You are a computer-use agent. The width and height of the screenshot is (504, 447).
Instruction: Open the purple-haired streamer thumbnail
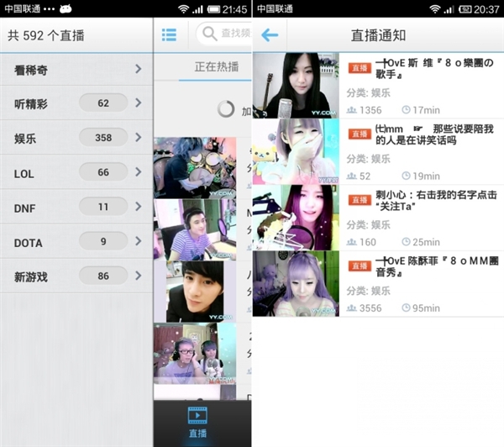(296, 283)
